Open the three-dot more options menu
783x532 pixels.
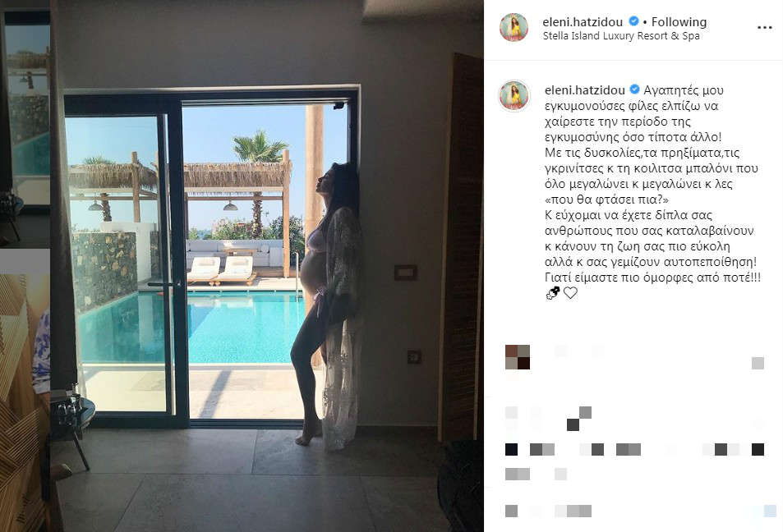click(765, 27)
